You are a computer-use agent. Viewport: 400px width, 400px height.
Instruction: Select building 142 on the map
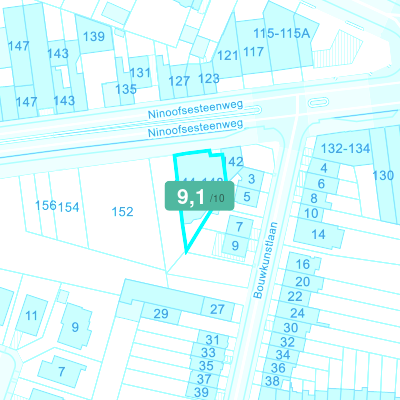(234, 162)
